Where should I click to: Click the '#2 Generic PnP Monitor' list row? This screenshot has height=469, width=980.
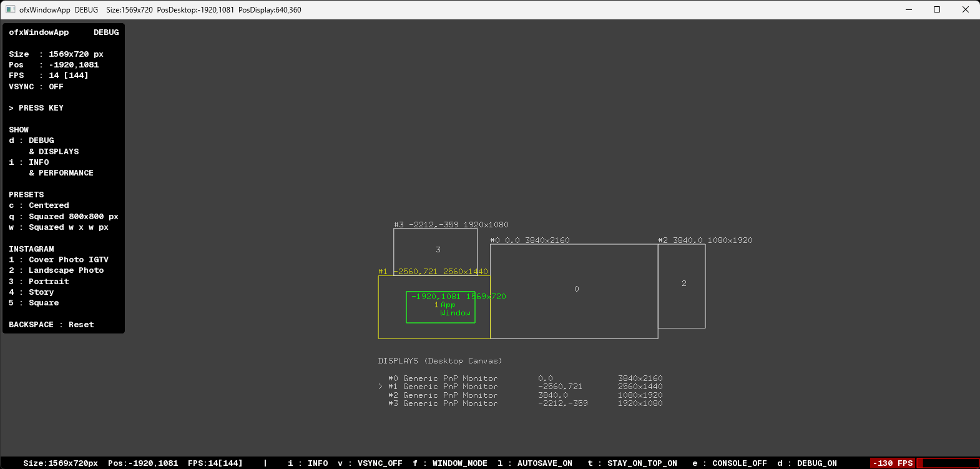click(526, 395)
